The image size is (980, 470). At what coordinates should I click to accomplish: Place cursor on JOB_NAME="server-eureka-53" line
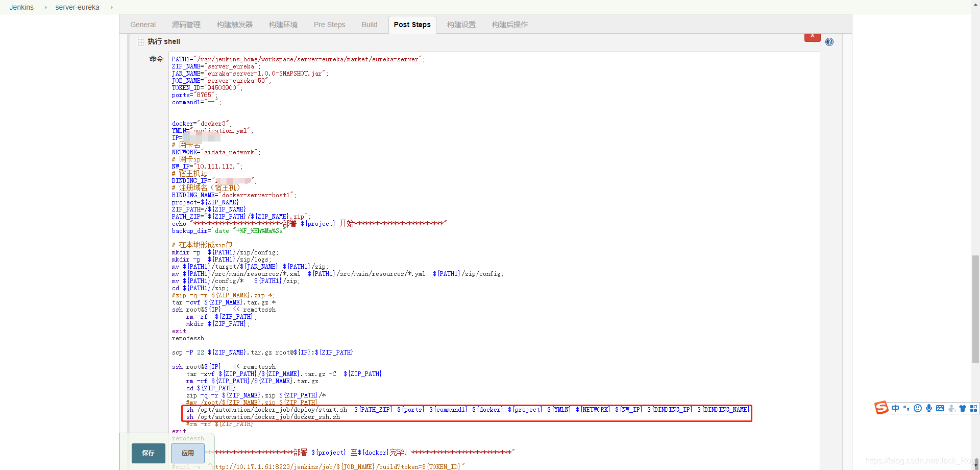[222, 81]
